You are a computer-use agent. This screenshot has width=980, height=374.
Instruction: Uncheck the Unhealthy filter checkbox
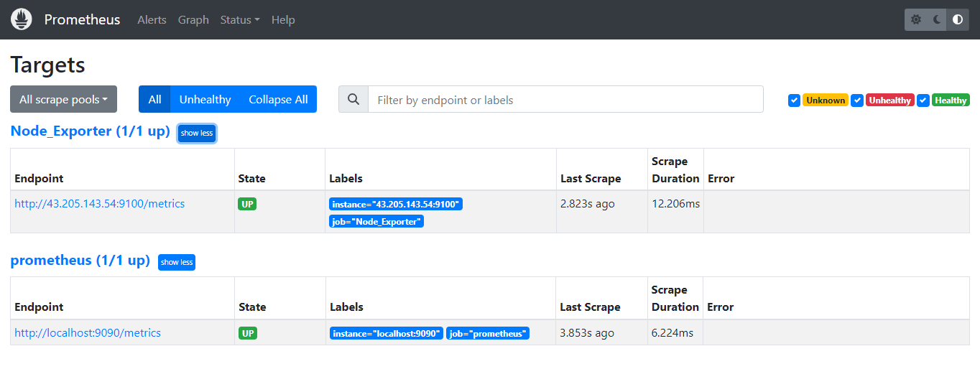pyautogui.click(x=857, y=100)
